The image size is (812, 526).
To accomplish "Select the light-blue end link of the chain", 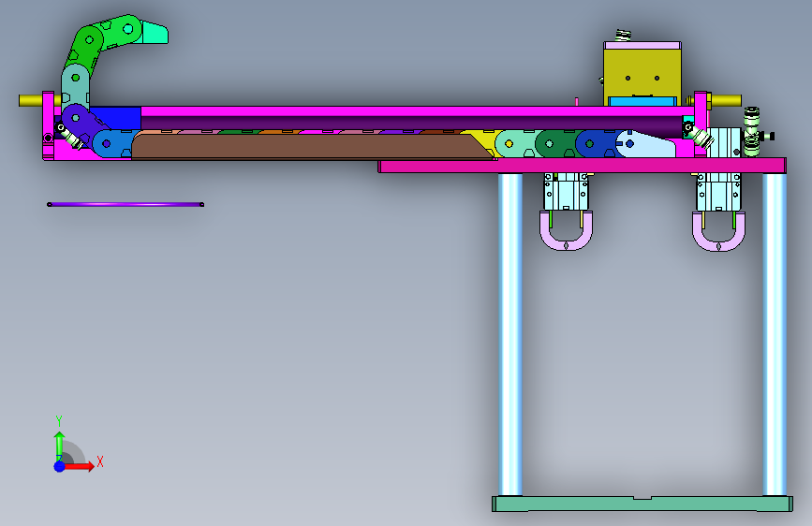I will (x=646, y=144).
